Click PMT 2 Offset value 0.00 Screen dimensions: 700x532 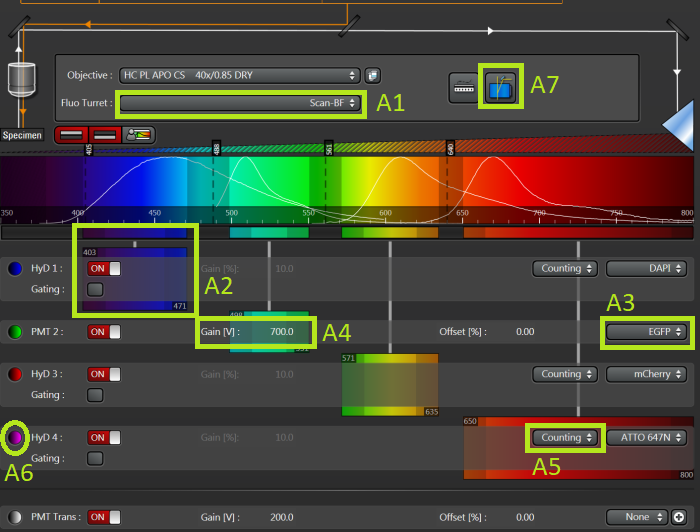tap(525, 332)
